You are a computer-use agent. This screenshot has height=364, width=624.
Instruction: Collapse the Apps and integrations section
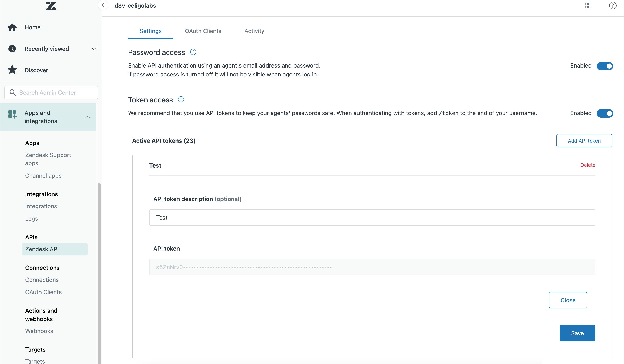click(x=88, y=117)
